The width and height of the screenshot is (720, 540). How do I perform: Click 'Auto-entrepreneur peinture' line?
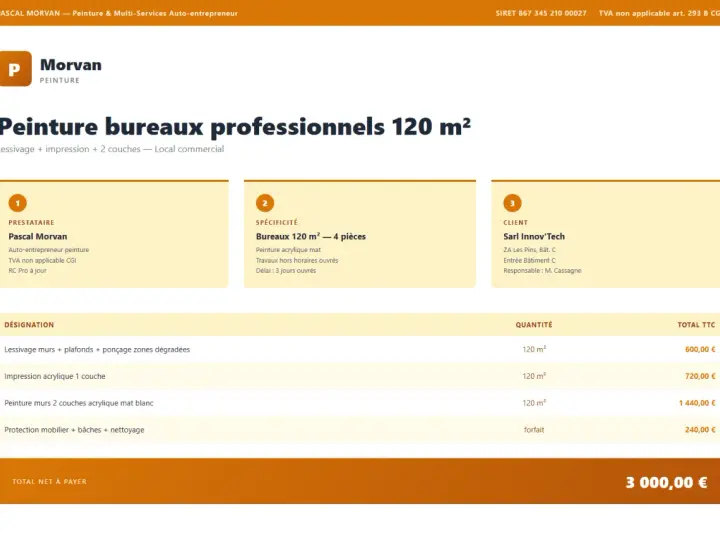49,250
